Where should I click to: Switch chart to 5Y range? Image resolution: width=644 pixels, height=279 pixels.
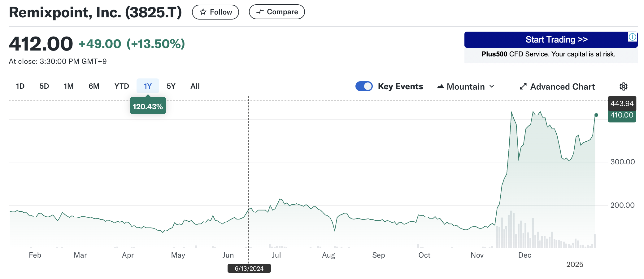pyautogui.click(x=171, y=86)
